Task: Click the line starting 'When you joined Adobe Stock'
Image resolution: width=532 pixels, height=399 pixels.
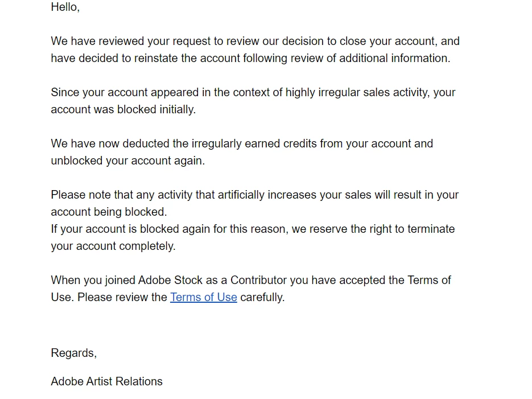Action: tap(250, 280)
